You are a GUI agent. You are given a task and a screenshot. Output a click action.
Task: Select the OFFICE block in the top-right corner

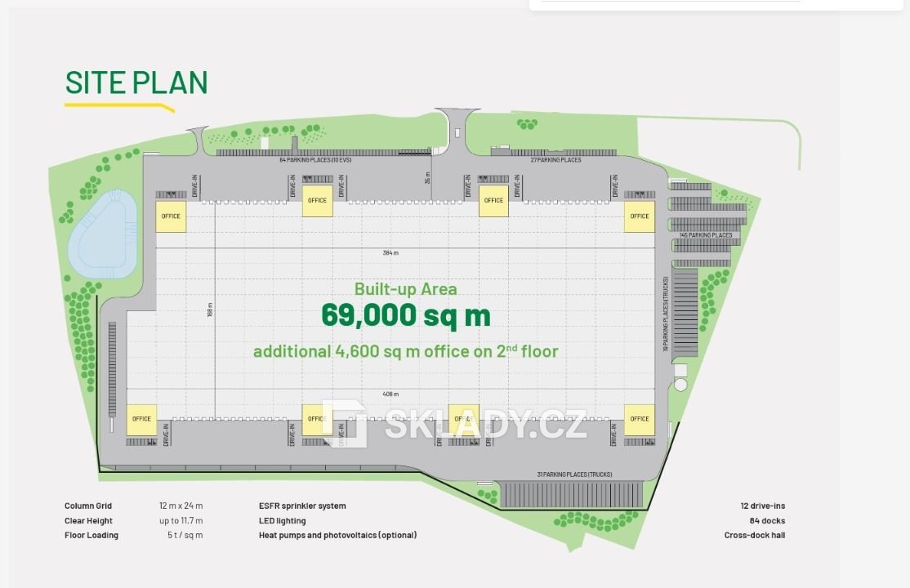coord(638,215)
